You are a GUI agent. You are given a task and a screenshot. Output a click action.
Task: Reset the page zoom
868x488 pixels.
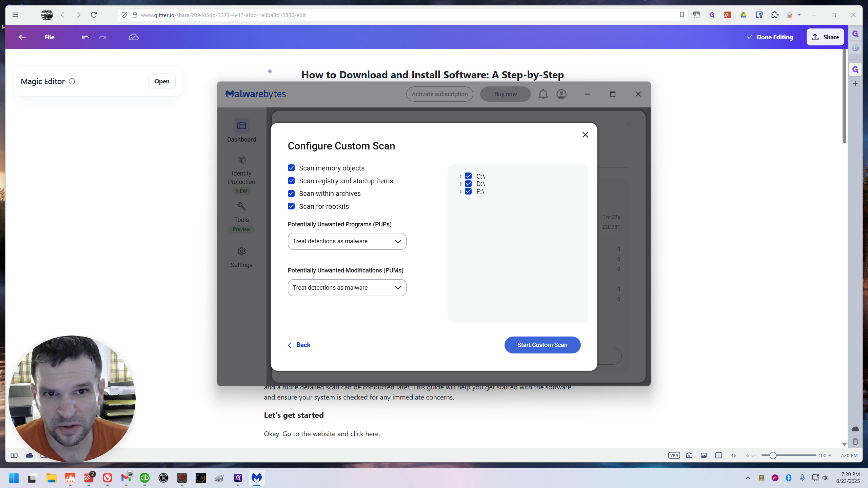click(x=751, y=455)
